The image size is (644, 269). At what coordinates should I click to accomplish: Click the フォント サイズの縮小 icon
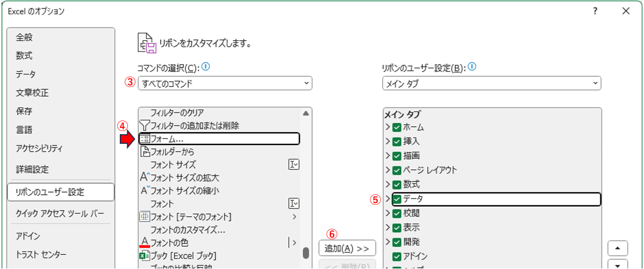tap(145, 190)
